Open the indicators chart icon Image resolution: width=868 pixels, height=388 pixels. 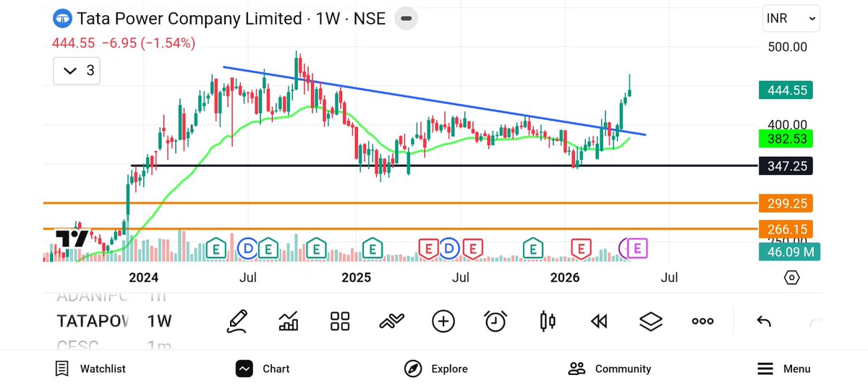(x=289, y=322)
